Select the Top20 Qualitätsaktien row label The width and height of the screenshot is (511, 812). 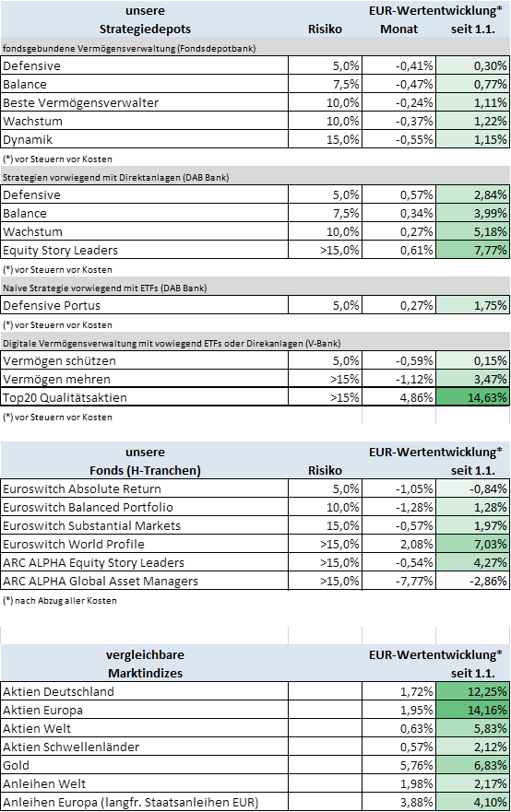(144, 398)
